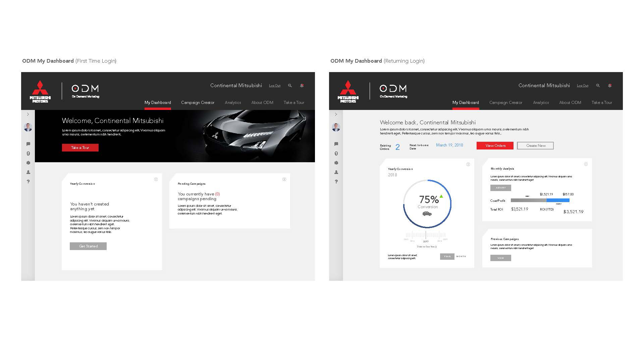The image size is (644, 362).
Task: Click the blue profit bar segment
Action: click(x=558, y=200)
